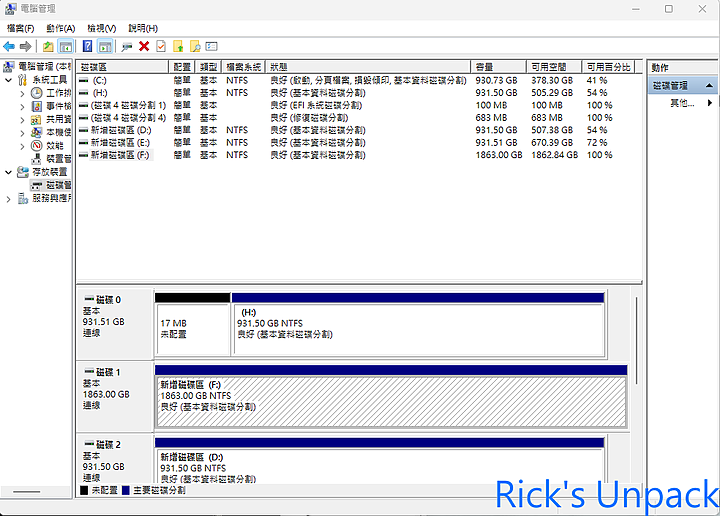Open the 檔案(F) menu

(x=21, y=28)
